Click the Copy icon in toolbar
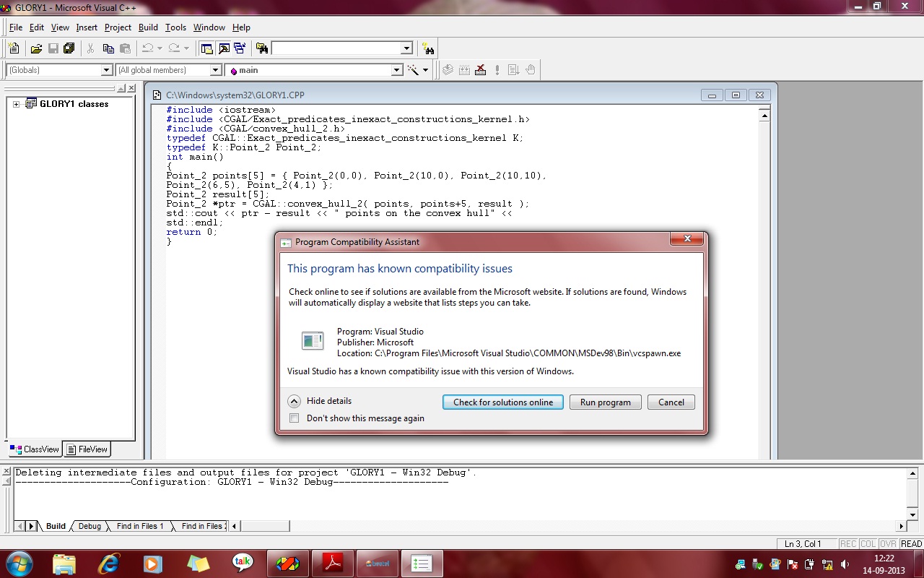The width and height of the screenshot is (924, 578). pos(108,48)
